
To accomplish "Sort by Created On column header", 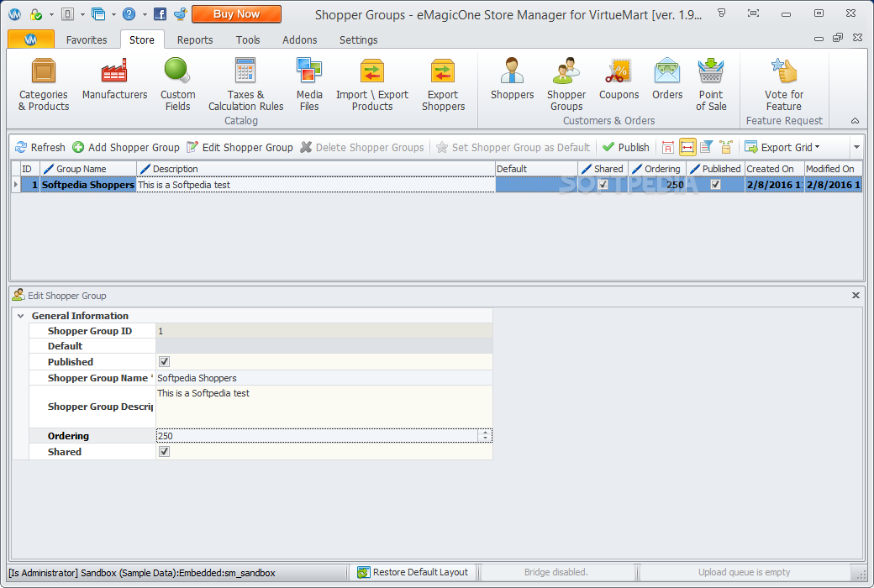I will [774, 169].
